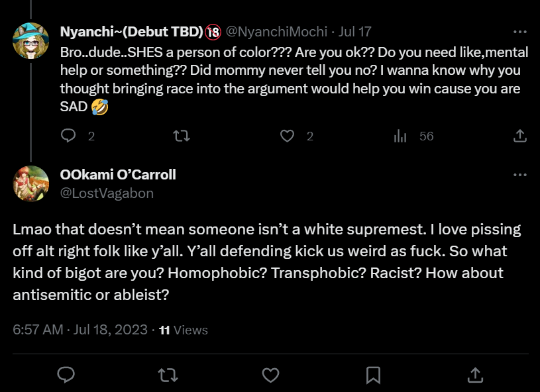540x392 pixels.
Task: Like OOkami O'Carroll's tweet
Action: point(270,375)
